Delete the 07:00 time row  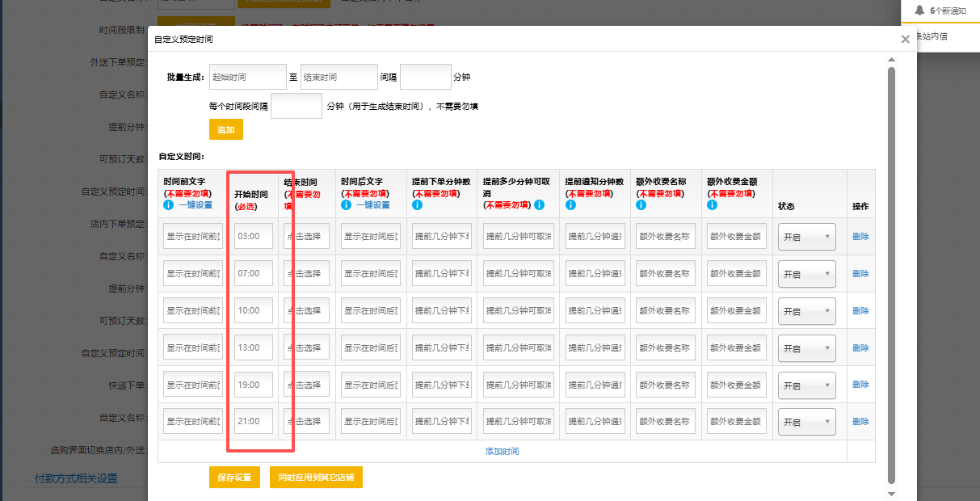(x=860, y=274)
